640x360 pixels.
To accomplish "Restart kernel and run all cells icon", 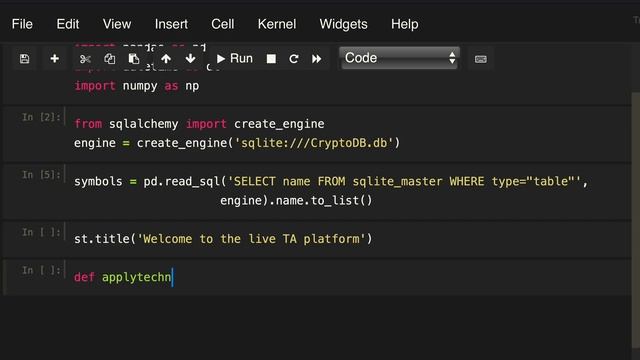I will (316, 59).
